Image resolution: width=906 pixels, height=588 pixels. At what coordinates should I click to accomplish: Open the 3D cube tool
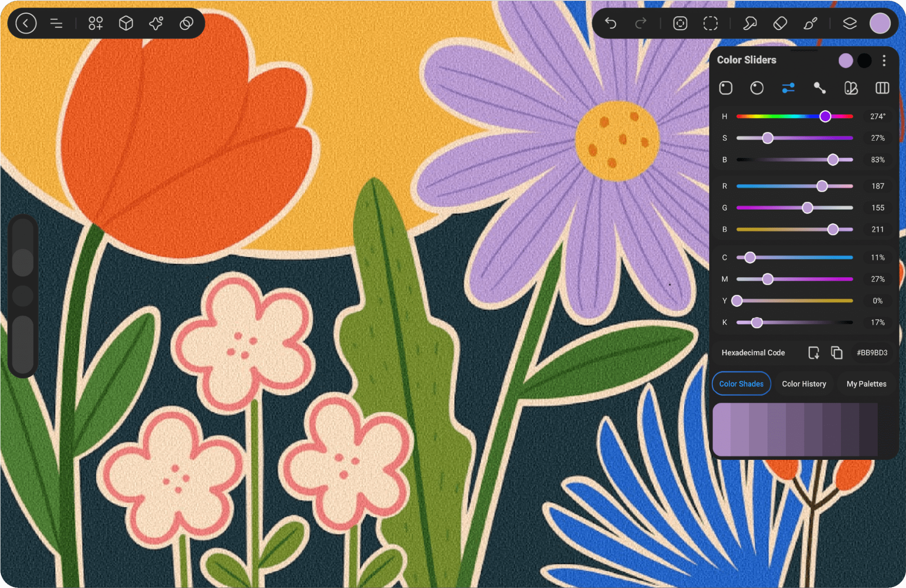[126, 23]
